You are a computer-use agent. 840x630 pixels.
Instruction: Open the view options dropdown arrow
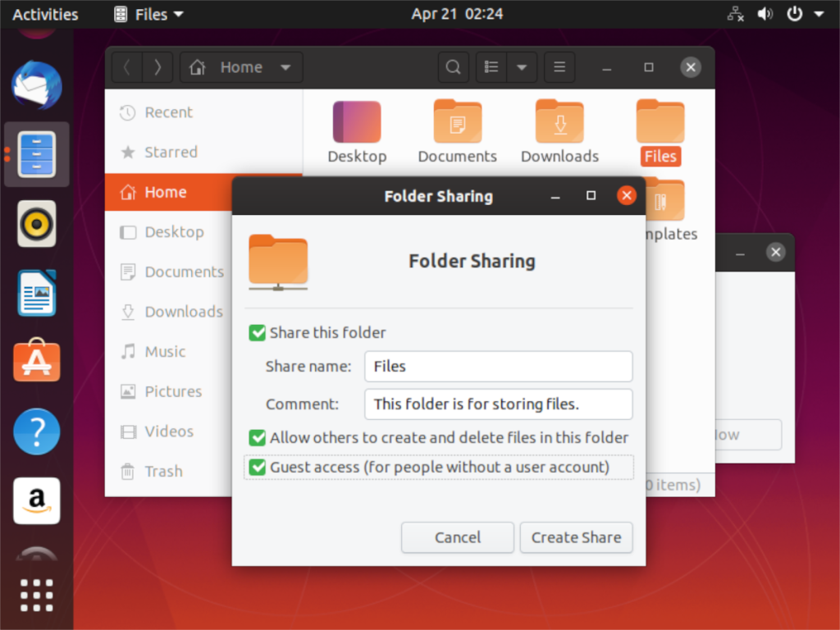click(x=523, y=67)
